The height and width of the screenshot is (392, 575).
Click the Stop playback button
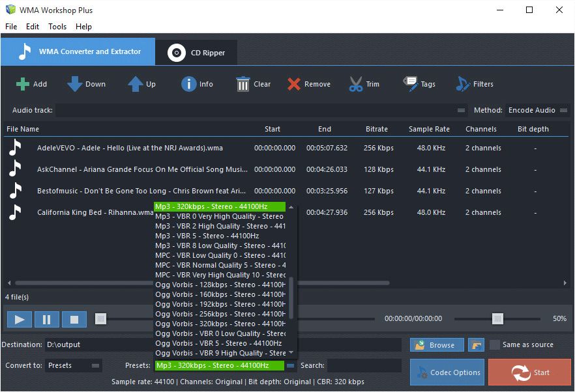point(74,320)
